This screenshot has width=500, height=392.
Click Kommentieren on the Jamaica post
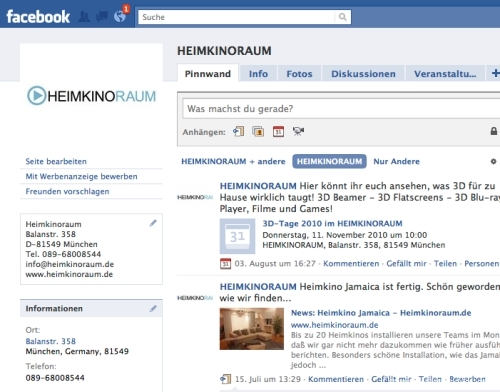click(336, 379)
